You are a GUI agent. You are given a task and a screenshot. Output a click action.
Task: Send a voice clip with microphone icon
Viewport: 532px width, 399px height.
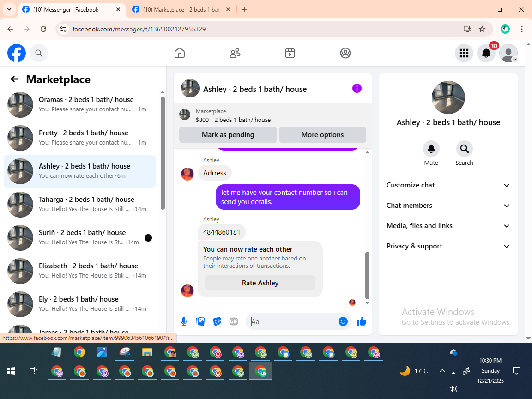point(183,321)
